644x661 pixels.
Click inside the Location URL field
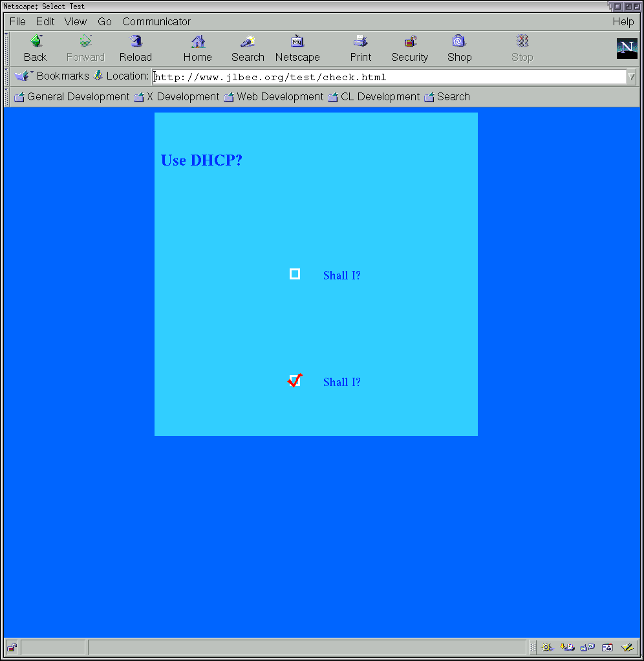(389, 77)
